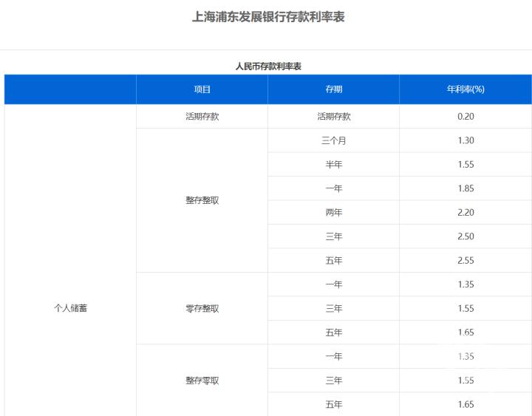Image resolution: width=532 pixels, height=416 pixels.
Task: Select the 2.50 rate value
Action: click(x=465, y=236)
